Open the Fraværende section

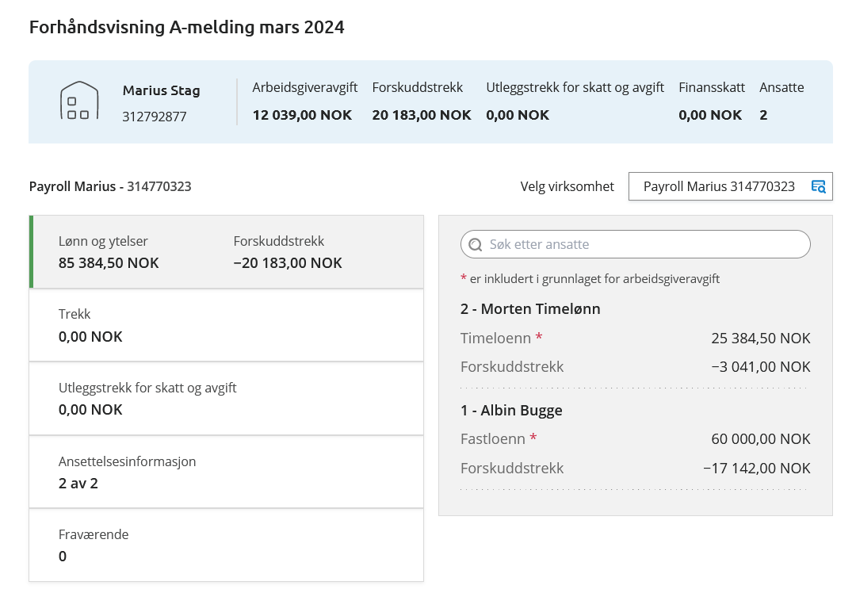226,545
